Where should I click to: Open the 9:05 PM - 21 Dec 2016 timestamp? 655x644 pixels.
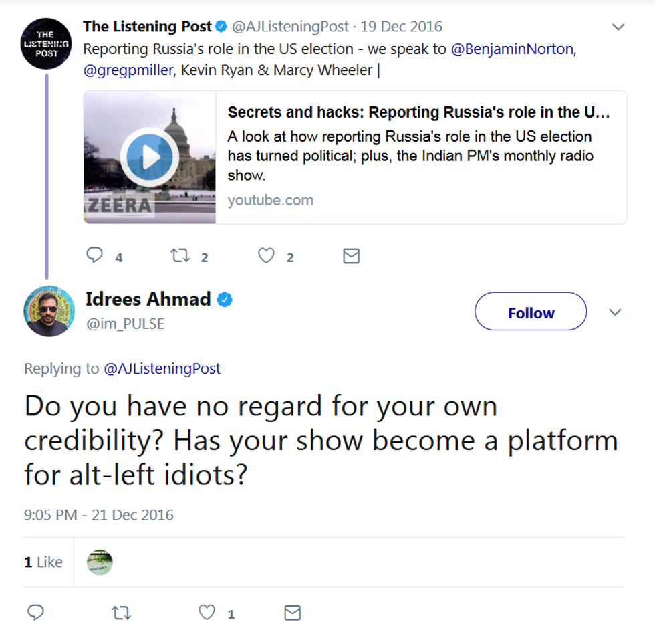tap(99, 515)
